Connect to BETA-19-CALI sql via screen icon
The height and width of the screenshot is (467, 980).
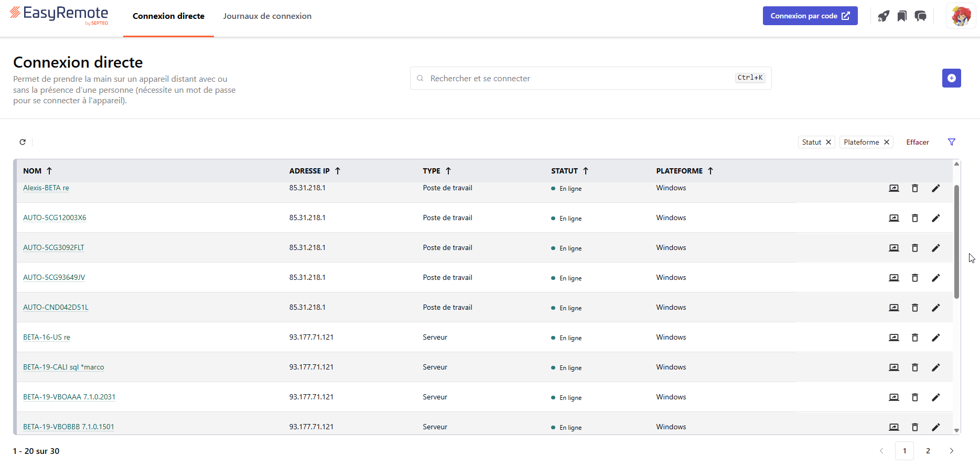coord(894,367)
